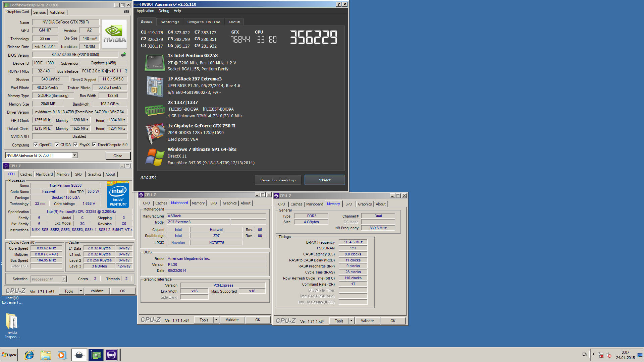Screen dimensions: 644x362
Task: Click Aquamark title bar help button
Action: pos(339,4)
